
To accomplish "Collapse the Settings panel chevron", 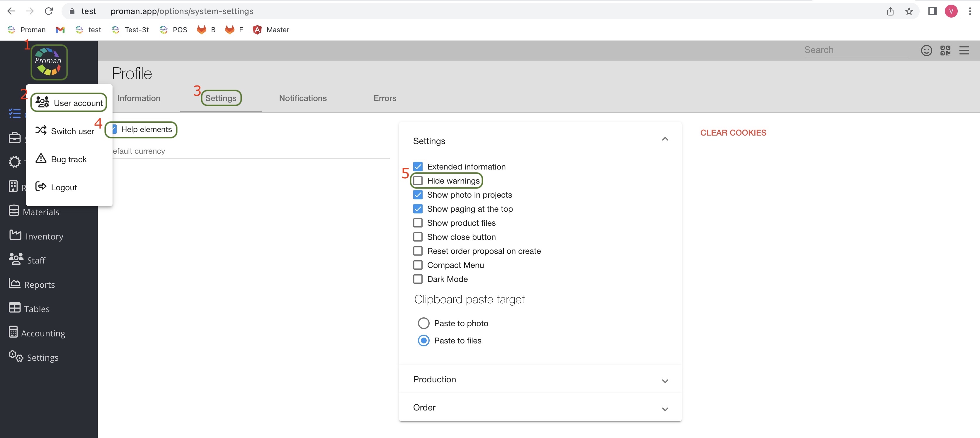I will (x=665, y=139).
